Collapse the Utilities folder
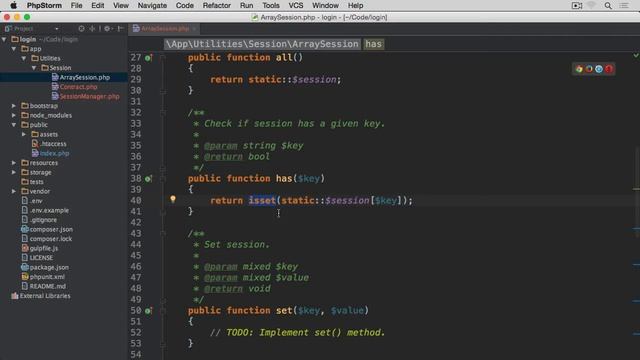This screenshot has height=360, width=640. coord(24,58)
